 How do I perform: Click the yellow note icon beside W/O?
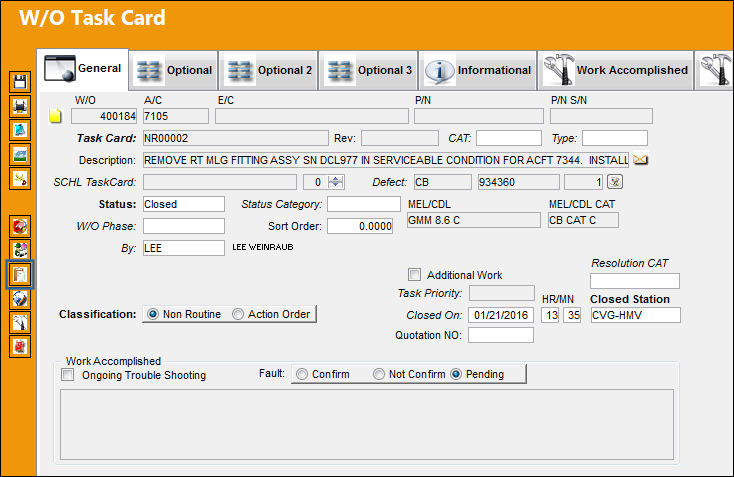(x=55, y=116)
